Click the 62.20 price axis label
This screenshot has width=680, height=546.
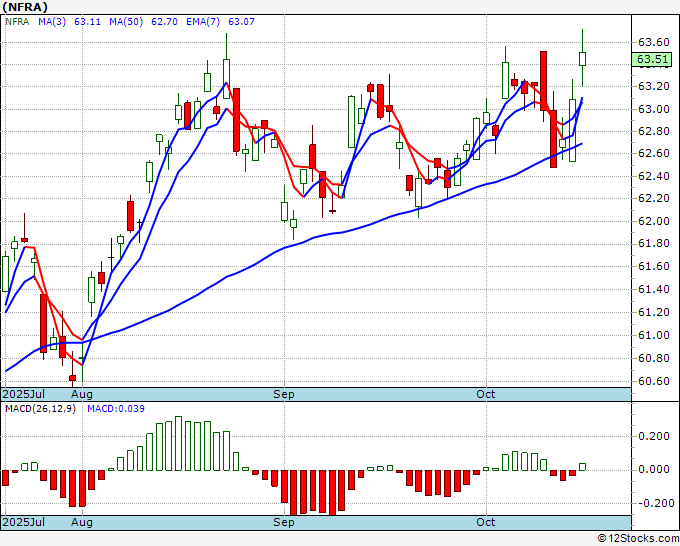click(654, 199)
